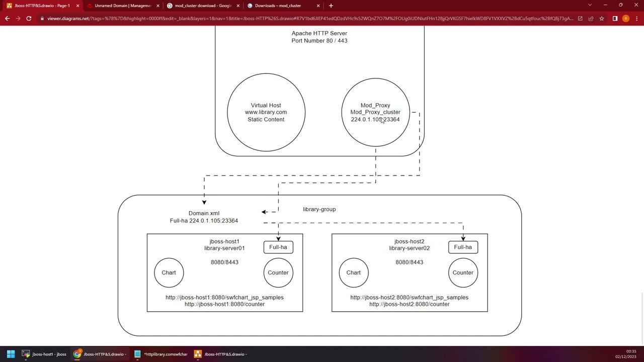
Task: Close the Downloads – mod_cluster tab
Action: tap(318, 6)
